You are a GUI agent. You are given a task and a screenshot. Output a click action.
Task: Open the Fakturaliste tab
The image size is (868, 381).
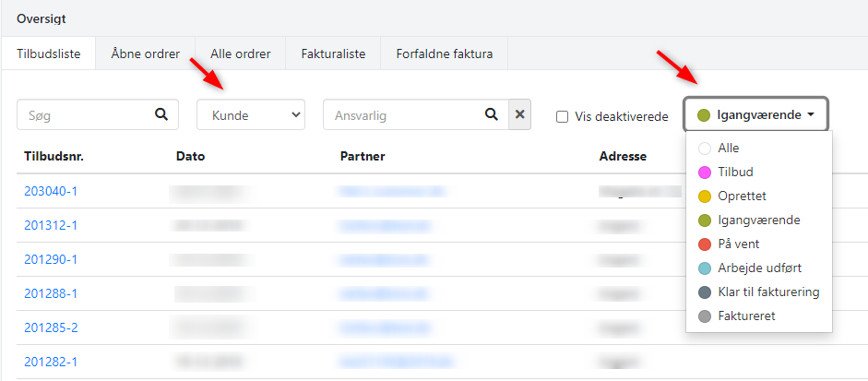[333, 54]
